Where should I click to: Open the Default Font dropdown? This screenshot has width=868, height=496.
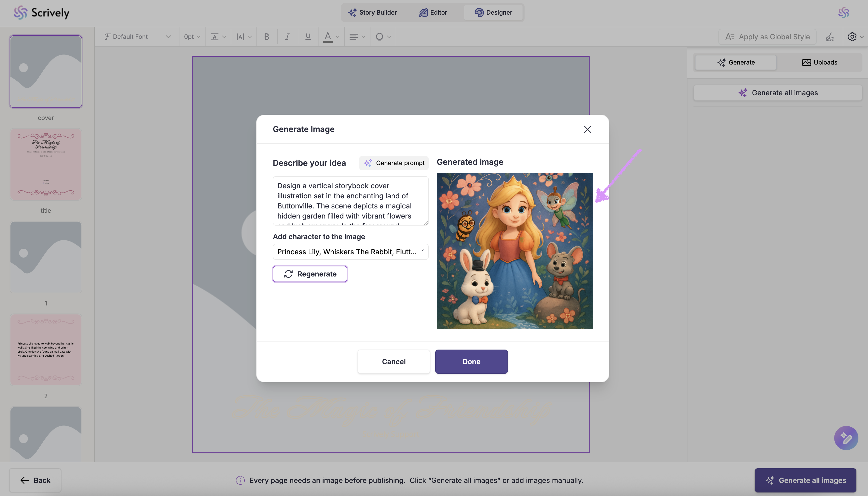[x=137, y=37]
